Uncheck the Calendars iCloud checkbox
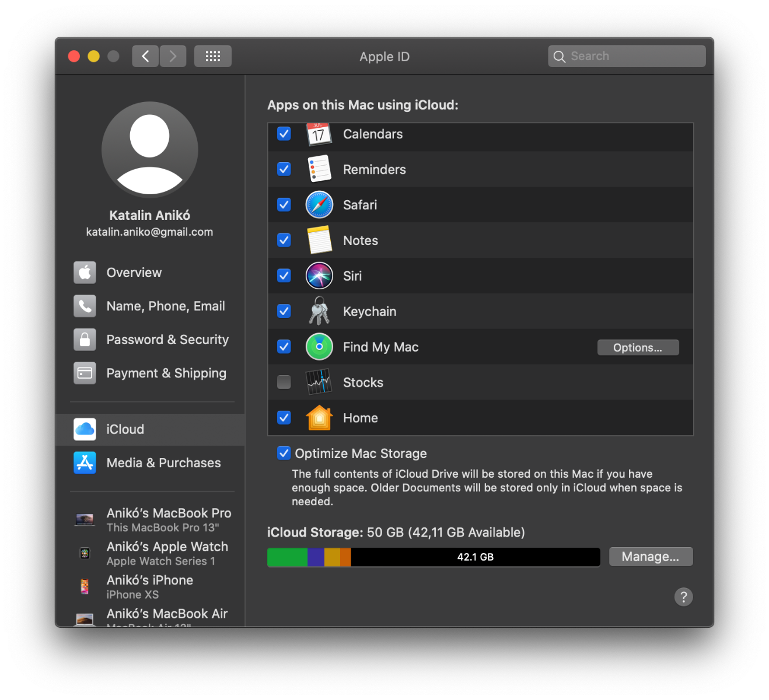The width and height of the screenshot is (769, 700). 284,134
